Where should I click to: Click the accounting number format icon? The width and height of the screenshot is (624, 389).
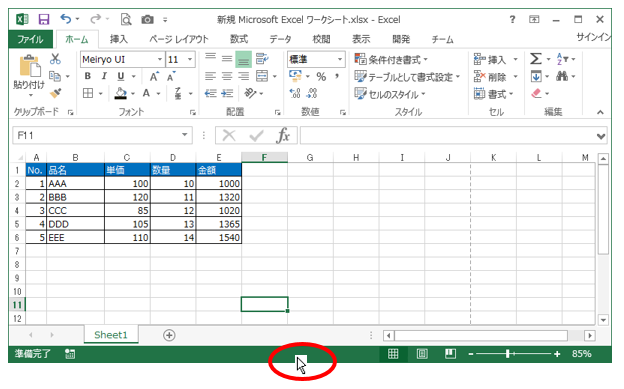pyautogui.click(x=295, y=76)
